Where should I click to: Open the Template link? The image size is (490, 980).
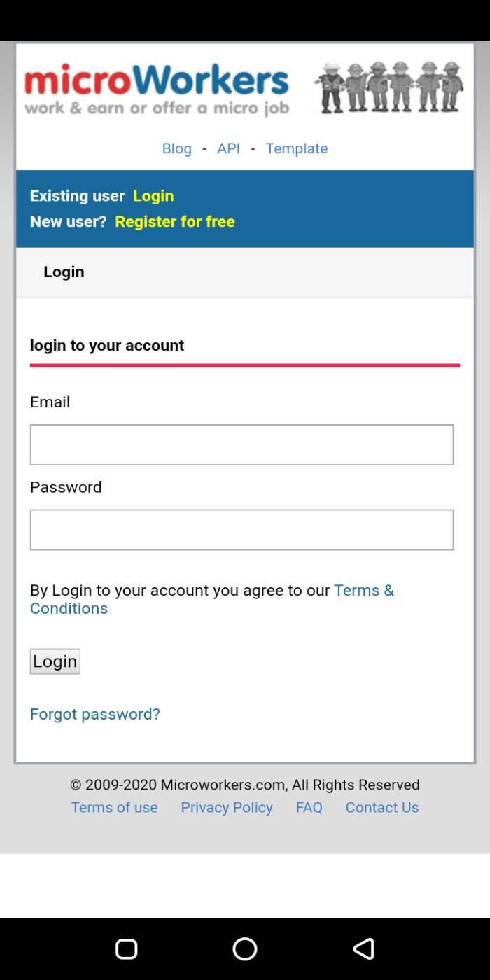pos(296,148)
